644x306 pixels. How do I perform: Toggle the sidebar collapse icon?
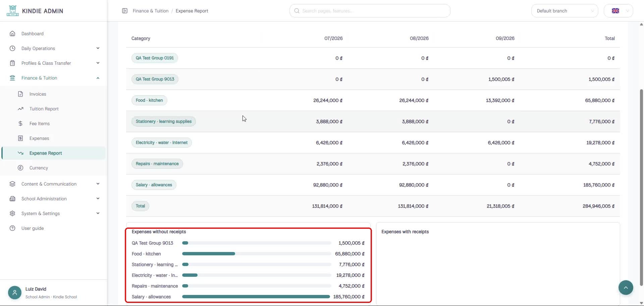click(x=125, y=11)
